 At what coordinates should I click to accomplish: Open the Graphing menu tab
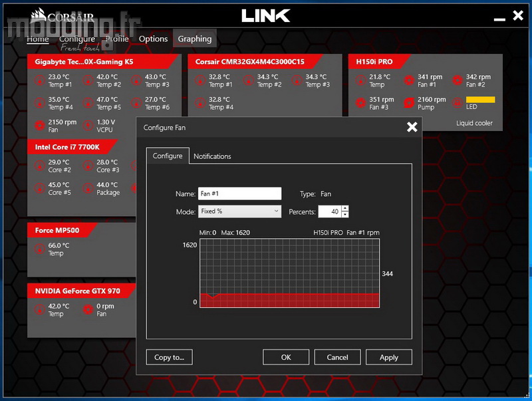tap(195, 39)
